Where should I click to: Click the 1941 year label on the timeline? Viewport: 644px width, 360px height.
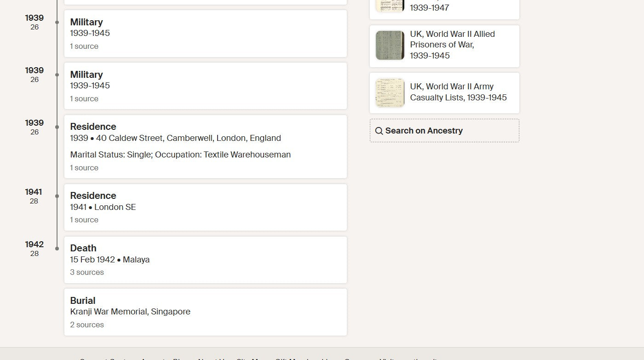(x=34, y=192)
